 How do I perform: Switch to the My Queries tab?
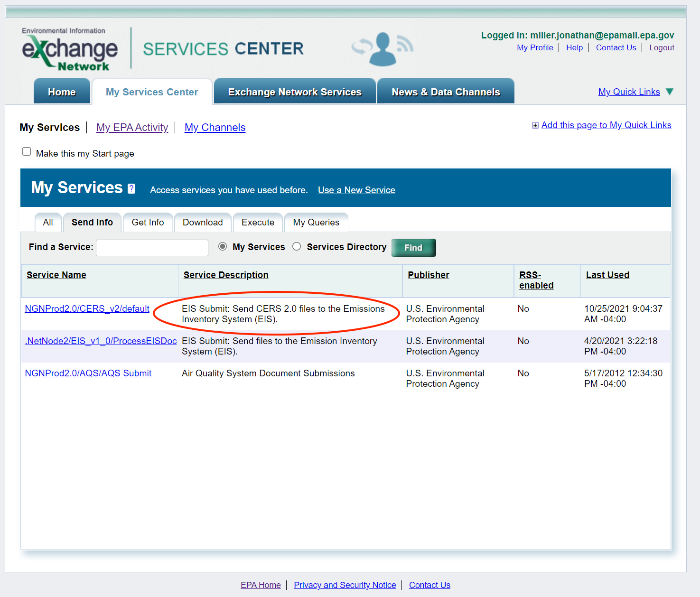pyautogui.click(x=316, y=222)
